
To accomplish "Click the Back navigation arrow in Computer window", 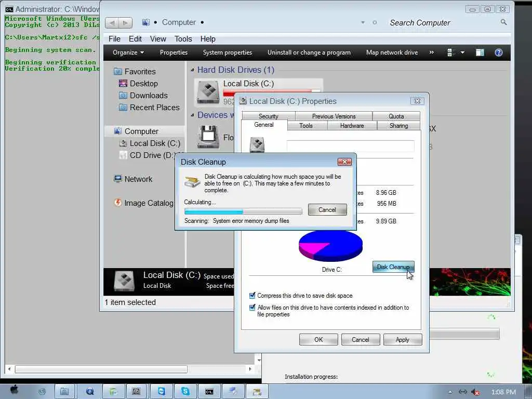I will coord(112,23).
